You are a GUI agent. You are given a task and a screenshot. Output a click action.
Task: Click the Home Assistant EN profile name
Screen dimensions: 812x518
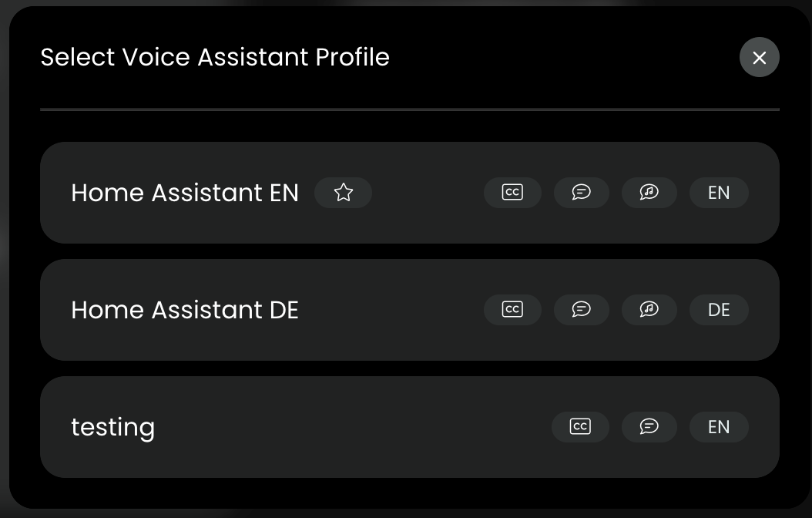point(185,193)
